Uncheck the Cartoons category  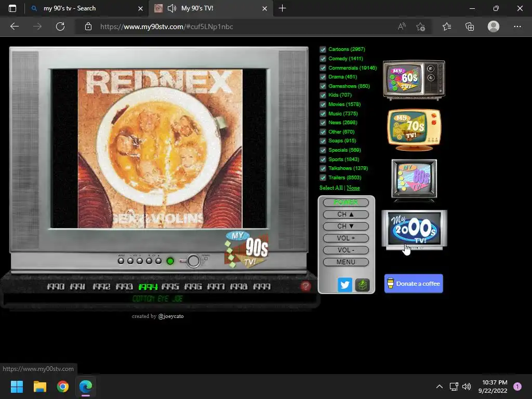323,49
